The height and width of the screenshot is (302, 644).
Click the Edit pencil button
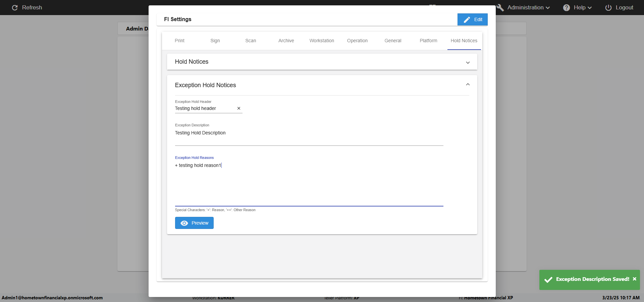[472, 19]
